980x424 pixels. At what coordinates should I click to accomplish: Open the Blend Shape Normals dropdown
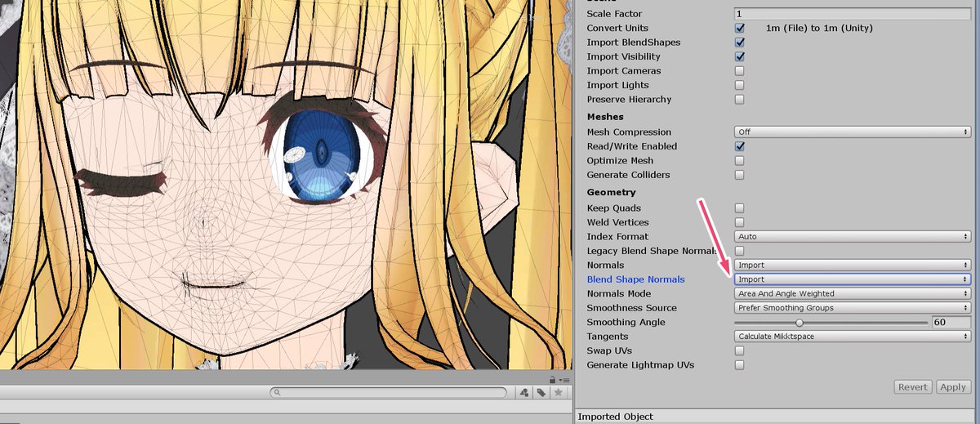tap(853, 279)
